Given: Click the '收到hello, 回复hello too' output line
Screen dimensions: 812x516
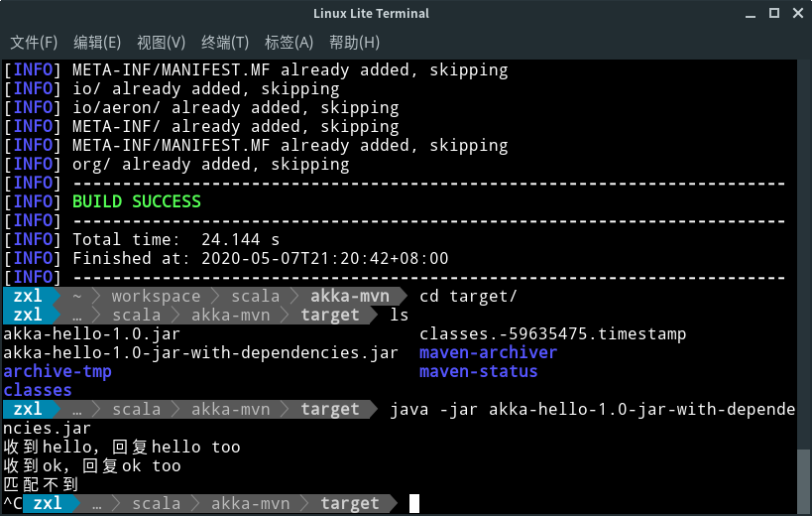Looking at the screenshot, I should [122, 447].
